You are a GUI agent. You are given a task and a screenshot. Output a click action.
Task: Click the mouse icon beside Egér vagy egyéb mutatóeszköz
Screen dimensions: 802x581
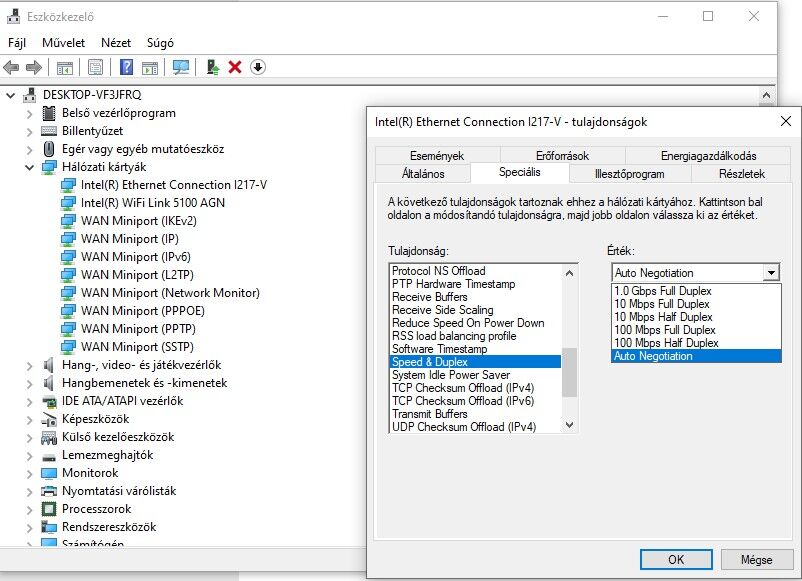coord(49,149)
